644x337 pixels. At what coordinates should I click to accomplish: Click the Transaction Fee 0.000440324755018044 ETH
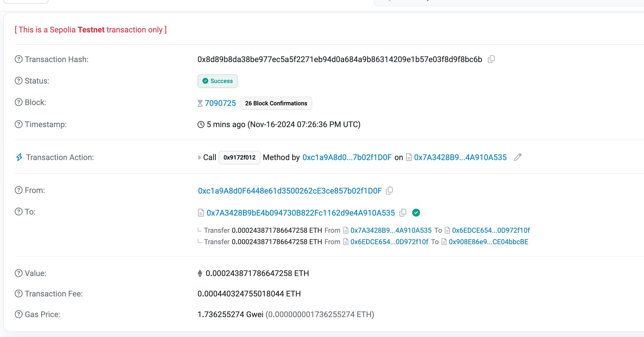(249, 294)
